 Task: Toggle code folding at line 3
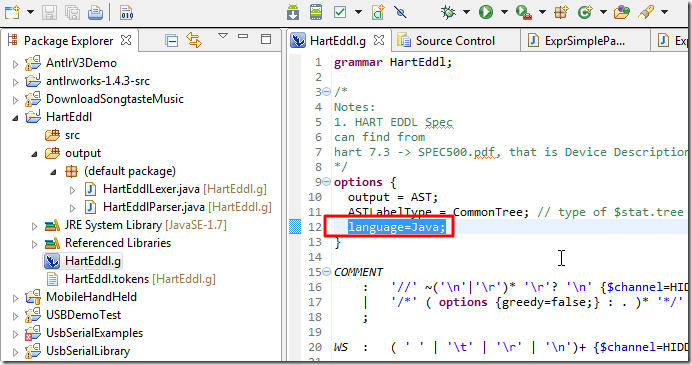click(326, 92)
